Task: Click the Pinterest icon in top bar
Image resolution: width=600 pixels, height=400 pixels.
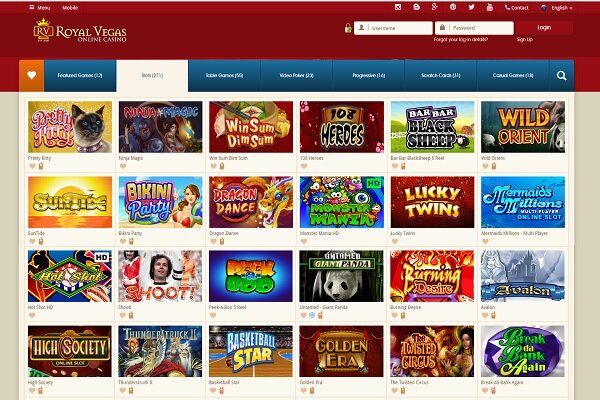Action: pos(453,7)
